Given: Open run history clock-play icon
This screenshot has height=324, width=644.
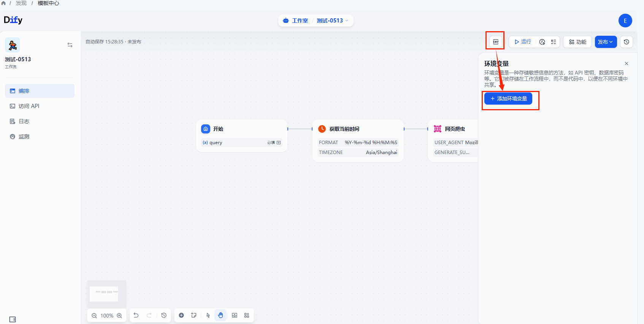Looking at the screenshot, I should pos(542,42).
